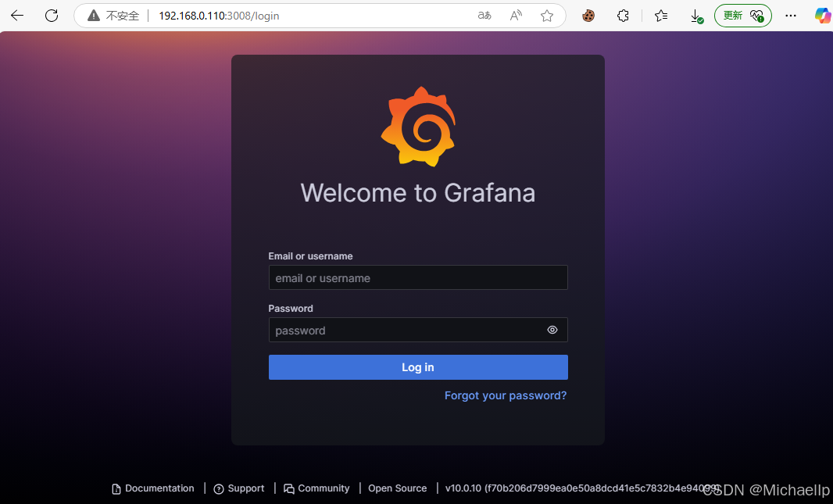Open the Documentation footer link

153,488
